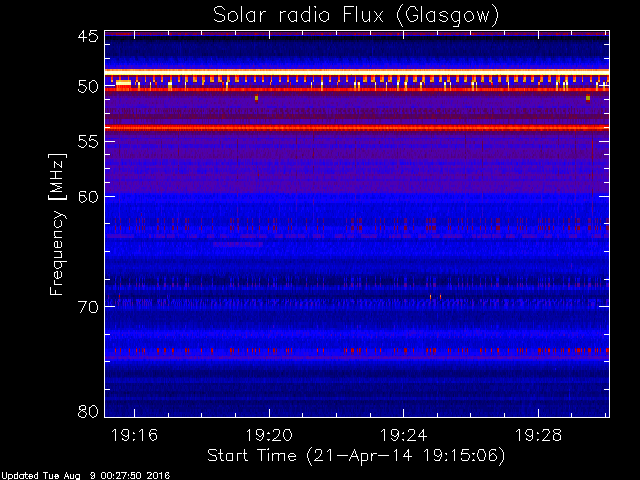Click the 50 frequency tick label
The width and height of the screenshot is (640, 480).
pos(88,87)
